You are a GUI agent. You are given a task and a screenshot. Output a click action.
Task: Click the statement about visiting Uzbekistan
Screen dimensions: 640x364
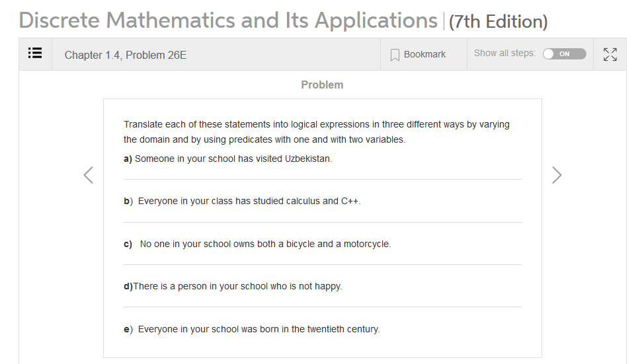click(x=233, y=159)
